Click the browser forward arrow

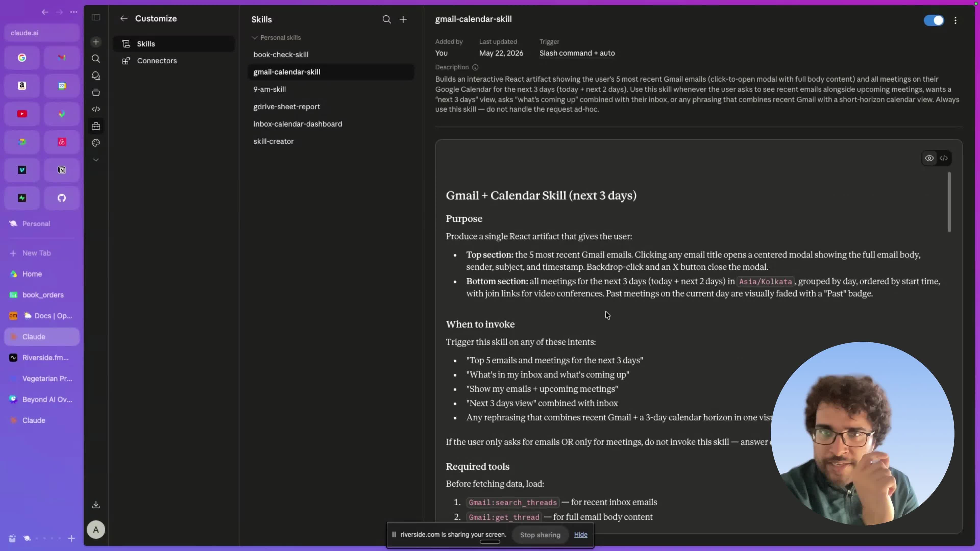(x=59, y=12)
